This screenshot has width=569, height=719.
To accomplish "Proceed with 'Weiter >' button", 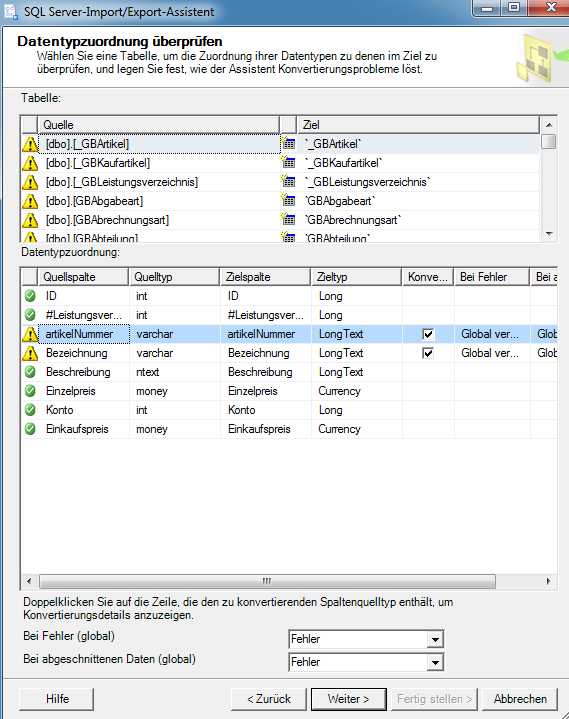I will [348, 699].
